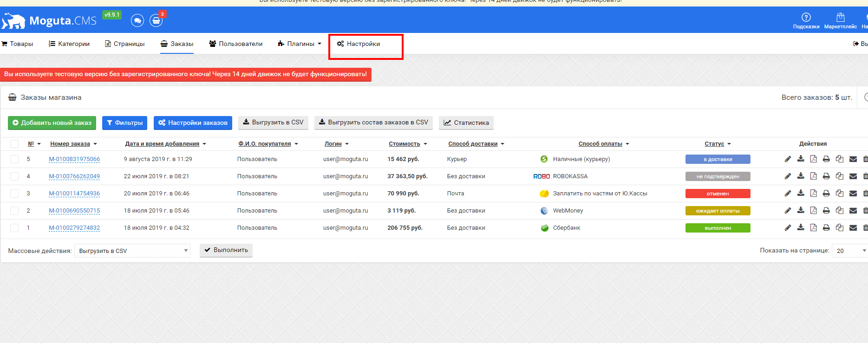
Task: Click the Moguta.CMS logo
Action: point(49,20)
